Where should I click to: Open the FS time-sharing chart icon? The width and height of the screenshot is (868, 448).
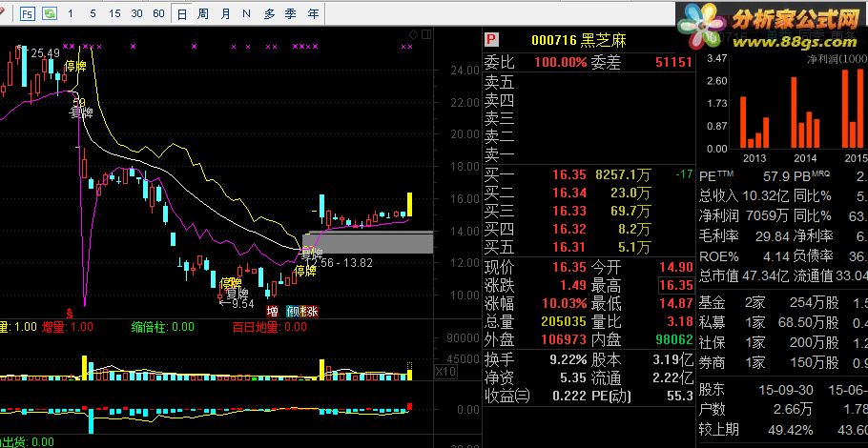click(x=27, y=14)
